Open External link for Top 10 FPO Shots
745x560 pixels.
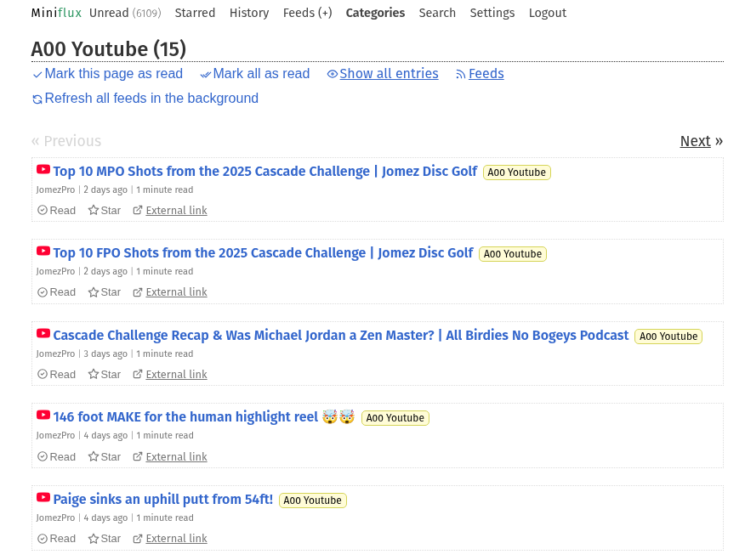176,292
